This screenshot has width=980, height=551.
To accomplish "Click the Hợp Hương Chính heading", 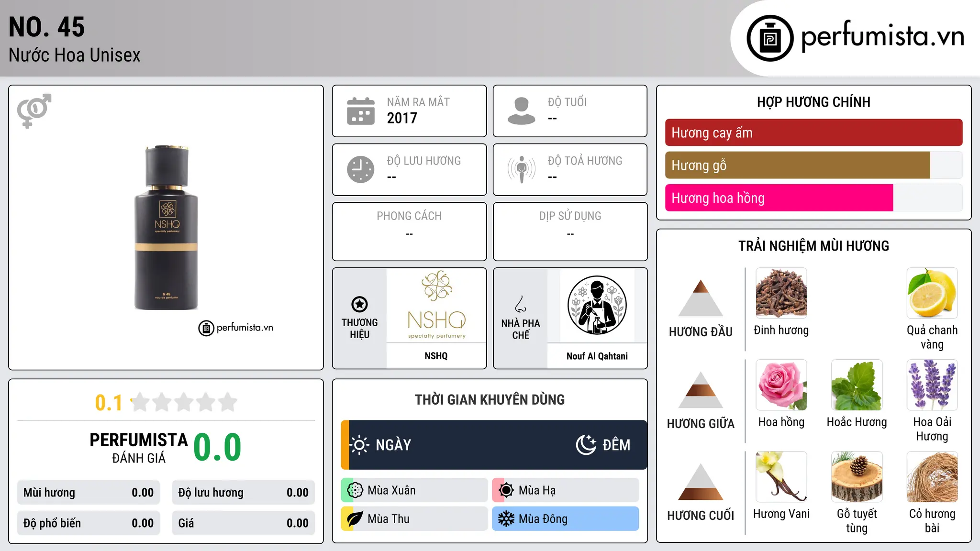I will pyautogui.click(x=813, y=102).
